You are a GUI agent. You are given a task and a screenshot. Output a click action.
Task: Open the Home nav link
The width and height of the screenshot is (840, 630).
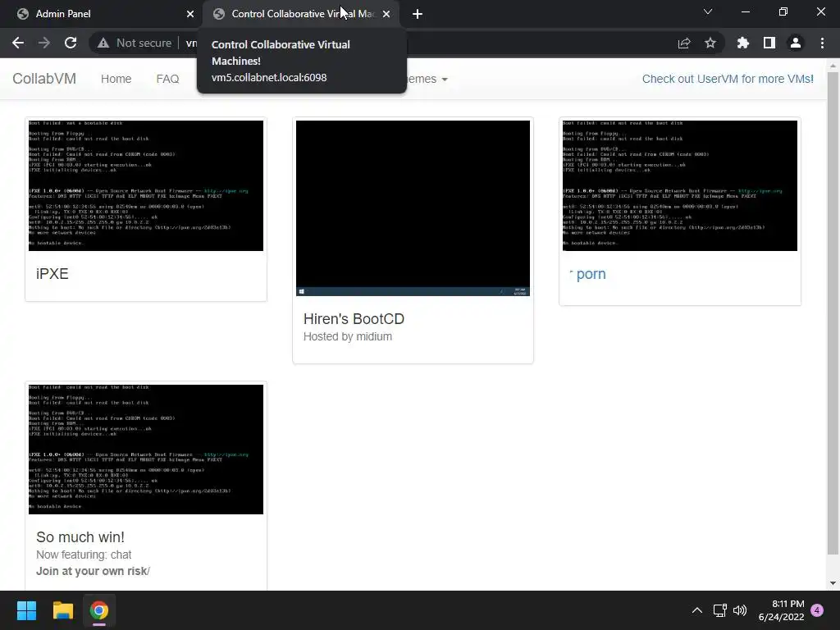116,79
